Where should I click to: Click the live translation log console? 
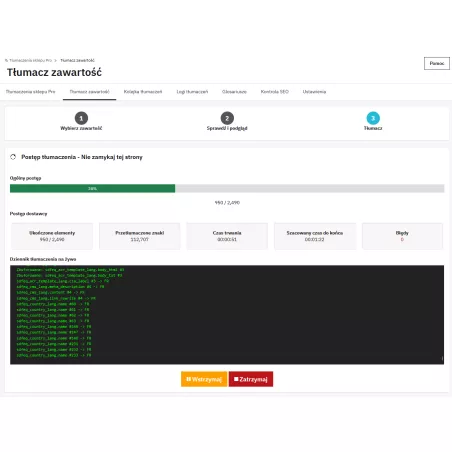227,315
